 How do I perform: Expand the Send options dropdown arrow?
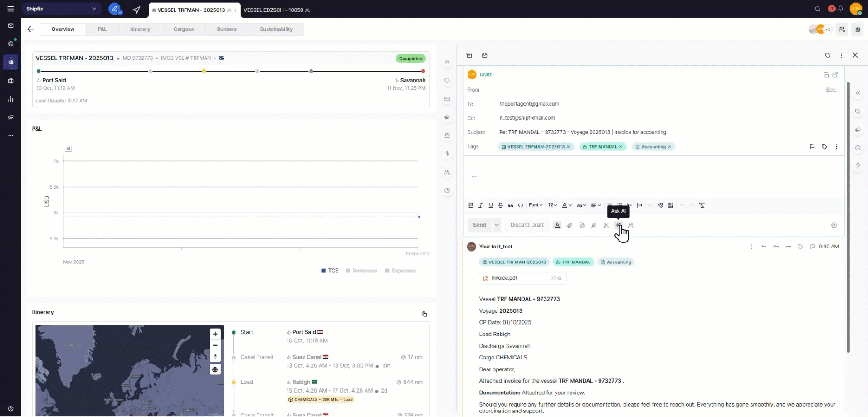click(497, 225)
